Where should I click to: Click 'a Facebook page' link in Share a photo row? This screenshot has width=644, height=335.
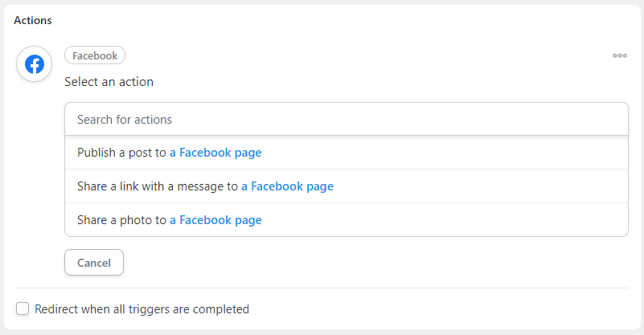[x=215, y=220]
